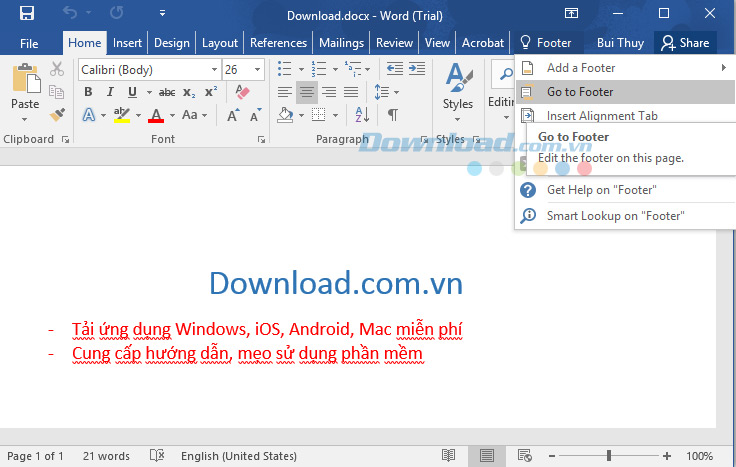This screenshot has height=467, width=736.
Task: Toggle Strikethrough formatting
Action: 167,92
